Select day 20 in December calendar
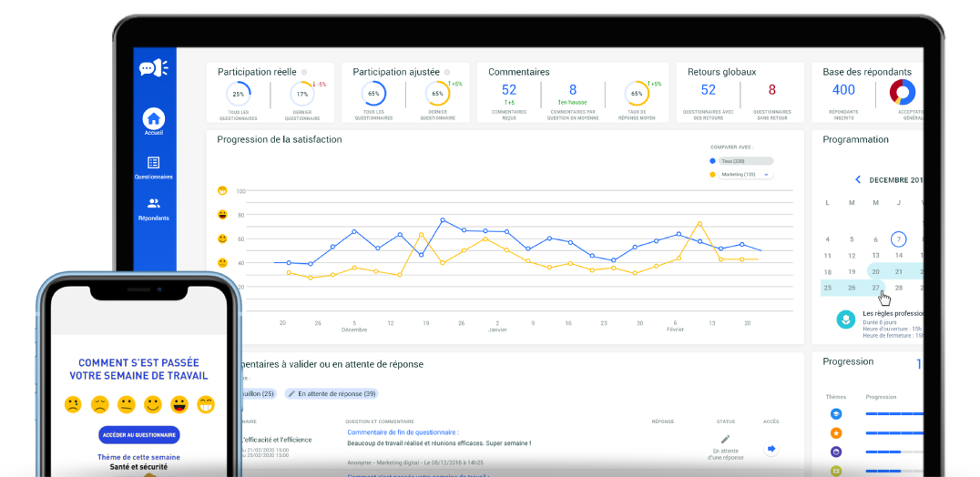 (876, 271)
